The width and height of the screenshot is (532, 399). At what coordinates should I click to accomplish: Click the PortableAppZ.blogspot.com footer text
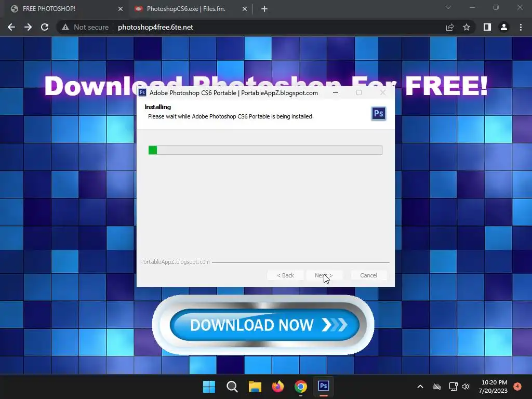coord(175,262)
